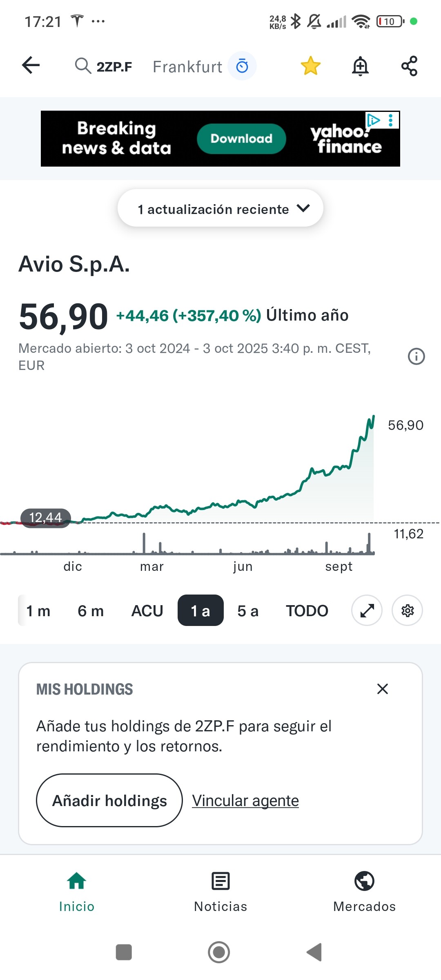This screenshot has height=980, width=441.
Task: Show TODO full history range
Action: [307, 611]
